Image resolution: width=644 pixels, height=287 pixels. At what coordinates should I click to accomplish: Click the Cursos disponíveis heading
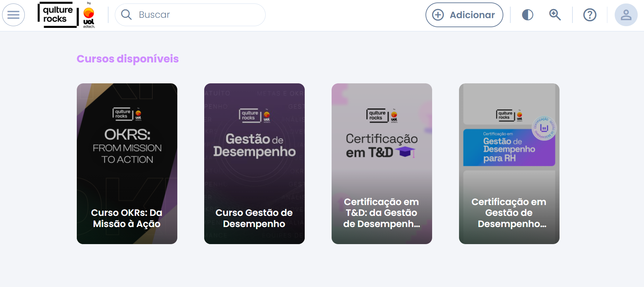pos(128,59)
